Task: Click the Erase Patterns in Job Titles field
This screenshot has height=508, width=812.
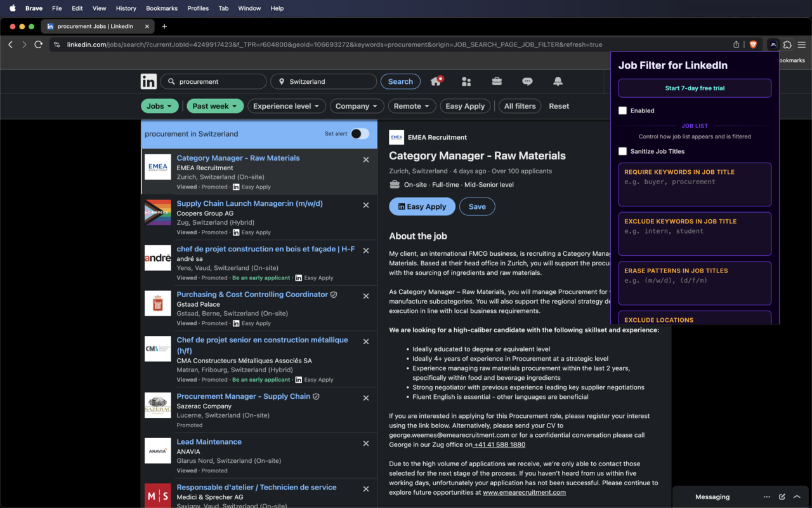Action: tap(695, 283)
